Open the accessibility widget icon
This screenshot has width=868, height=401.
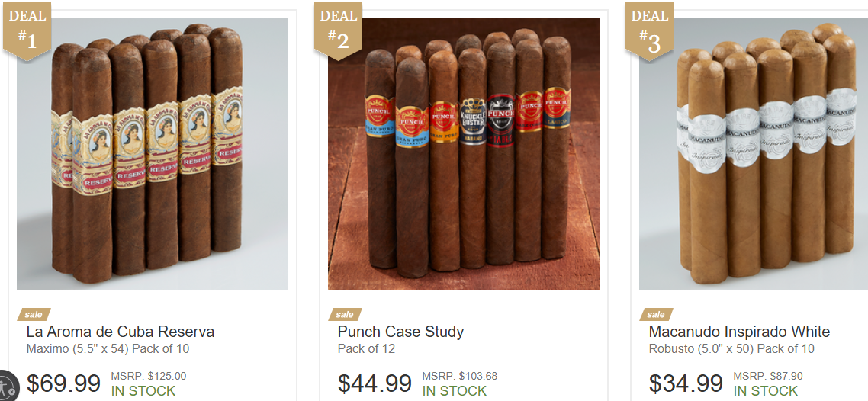[7, 385]
